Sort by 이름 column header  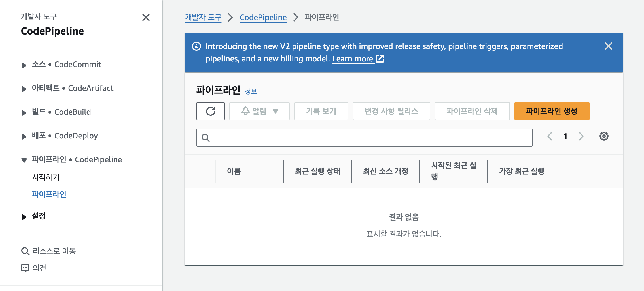[x=234, y=171]
